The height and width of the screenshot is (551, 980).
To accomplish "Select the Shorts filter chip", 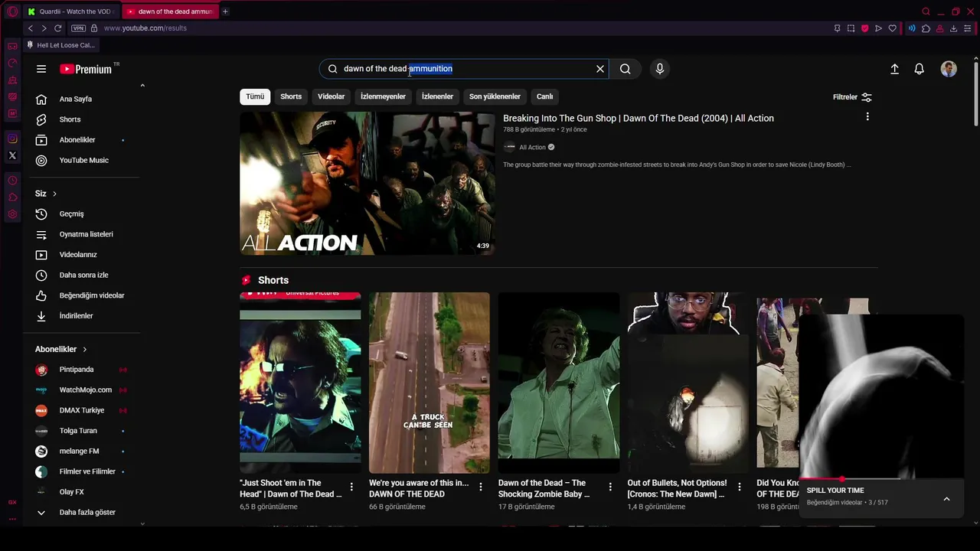I will 291,96.
